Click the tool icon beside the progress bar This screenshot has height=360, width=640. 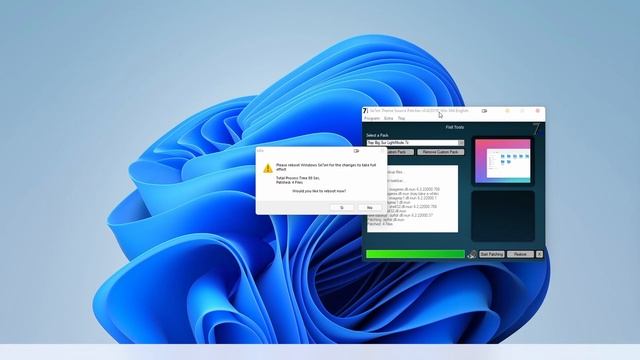(472, 254)
